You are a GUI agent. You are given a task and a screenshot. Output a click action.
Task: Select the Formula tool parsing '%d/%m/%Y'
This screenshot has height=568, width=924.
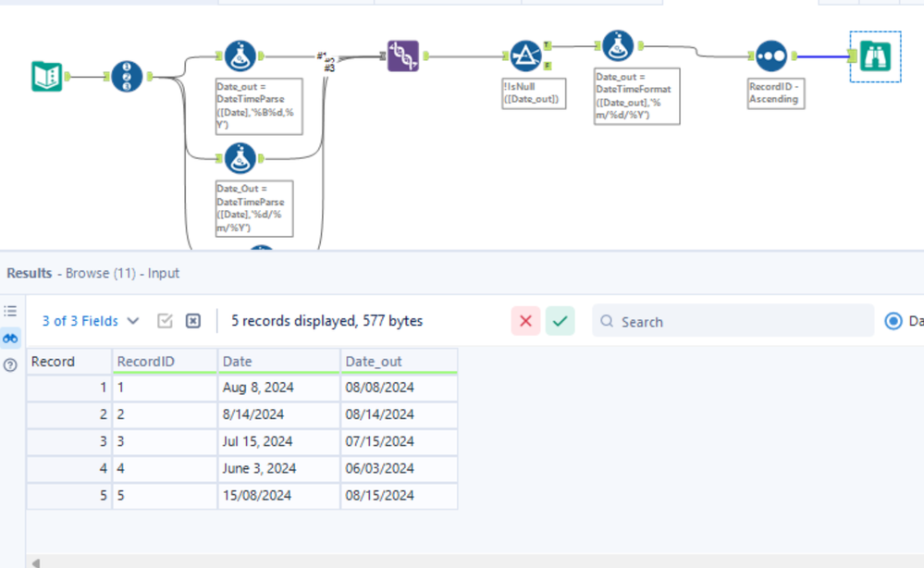[240, 158]
